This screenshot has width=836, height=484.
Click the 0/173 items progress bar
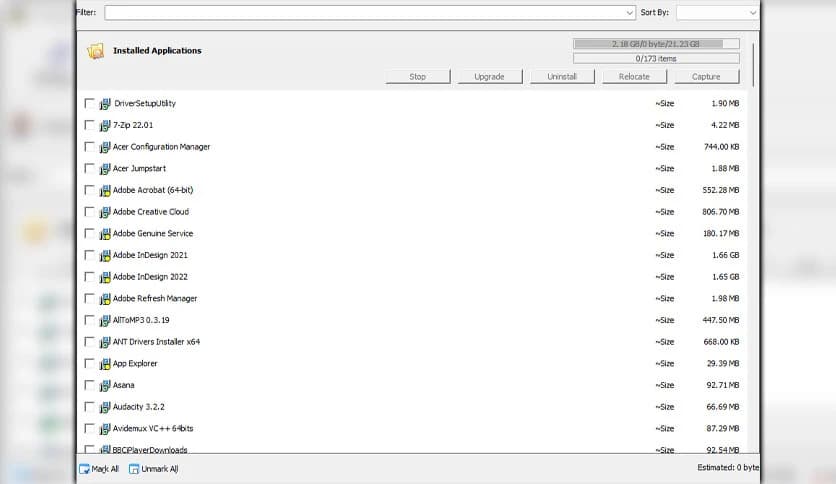[x=656, y=59]
